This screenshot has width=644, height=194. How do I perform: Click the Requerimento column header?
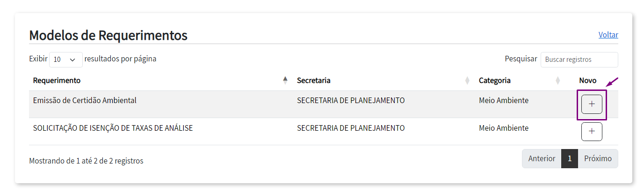click(x=57, y=81)
